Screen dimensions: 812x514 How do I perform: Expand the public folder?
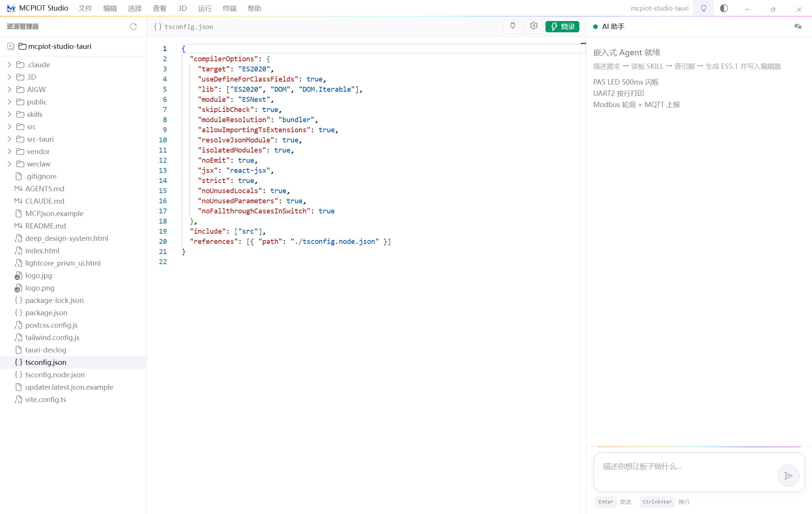pyautogui.click(x=9, y=102)
